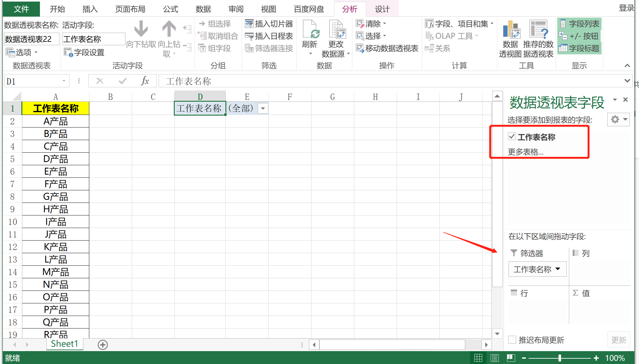
Task: Toggle the 字段列表 field list button
Action: click(x=579, y=24)
